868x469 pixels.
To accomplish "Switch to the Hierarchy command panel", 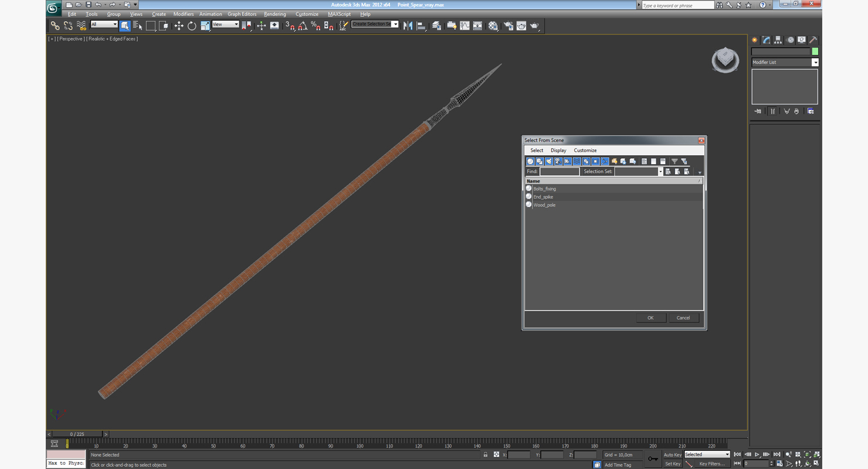I will [x=778, y=40].
